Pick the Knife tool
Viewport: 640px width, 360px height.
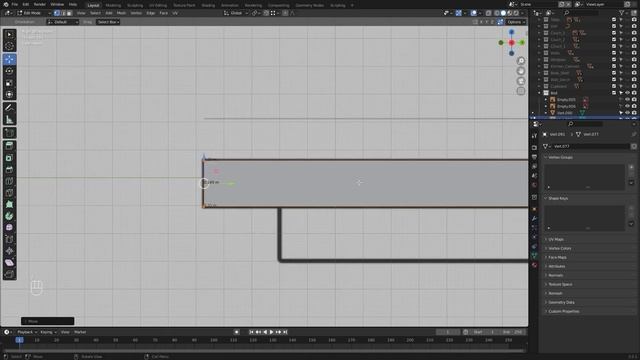click(9, 193)
